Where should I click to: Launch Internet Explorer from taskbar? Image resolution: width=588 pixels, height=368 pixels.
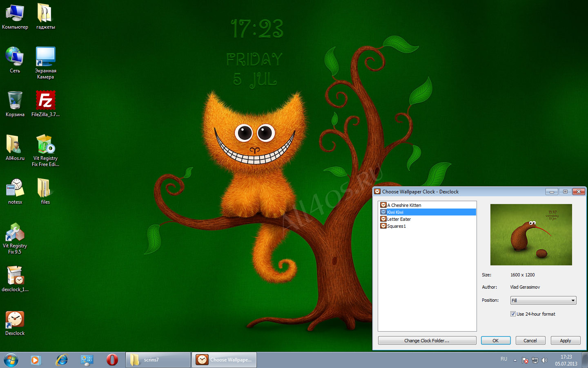point(62,360)
